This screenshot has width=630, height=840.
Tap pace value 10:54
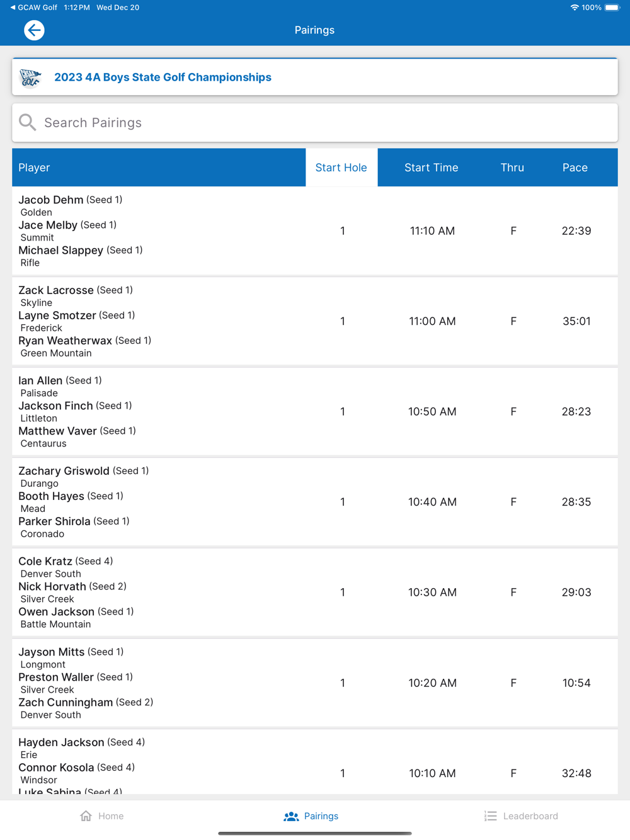tap(576, 683)
